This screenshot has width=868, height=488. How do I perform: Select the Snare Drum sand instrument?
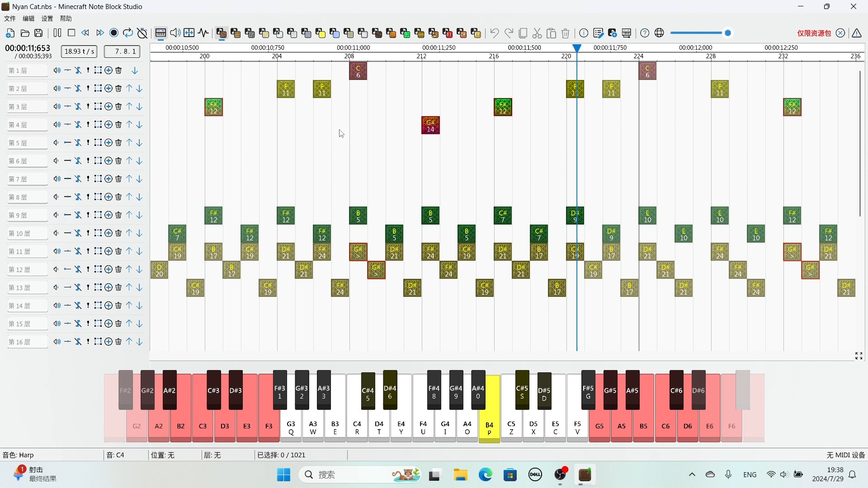click(264, 33)
